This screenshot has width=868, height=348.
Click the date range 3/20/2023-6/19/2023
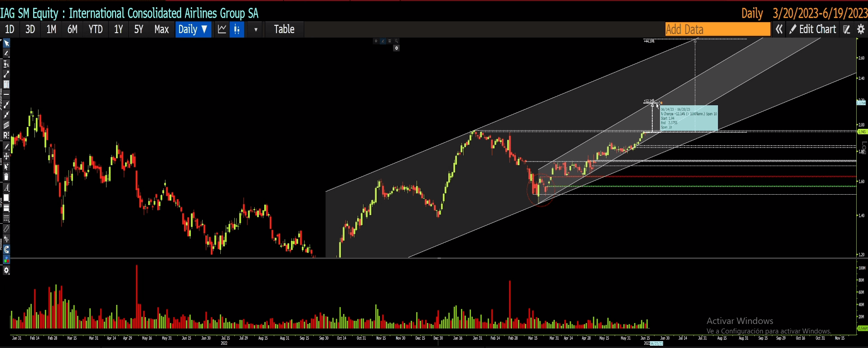coord(820,13)
